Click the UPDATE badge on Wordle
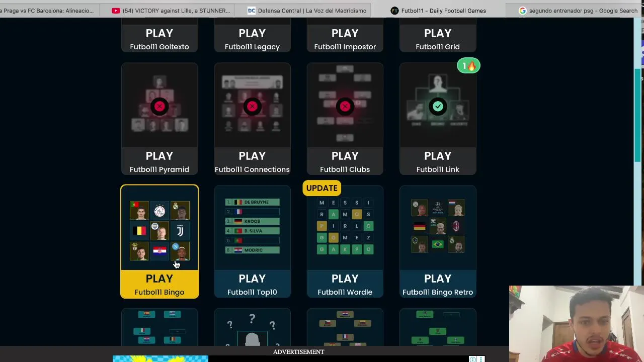The height and width of the screenshot is (362, 644). [x=322, y=188]
